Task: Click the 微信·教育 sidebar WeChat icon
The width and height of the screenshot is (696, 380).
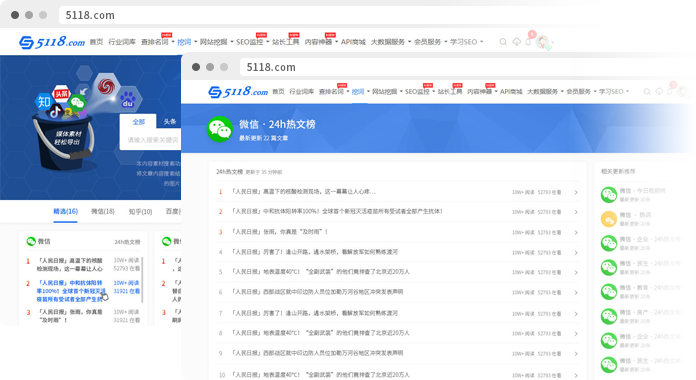Action: 609,292
